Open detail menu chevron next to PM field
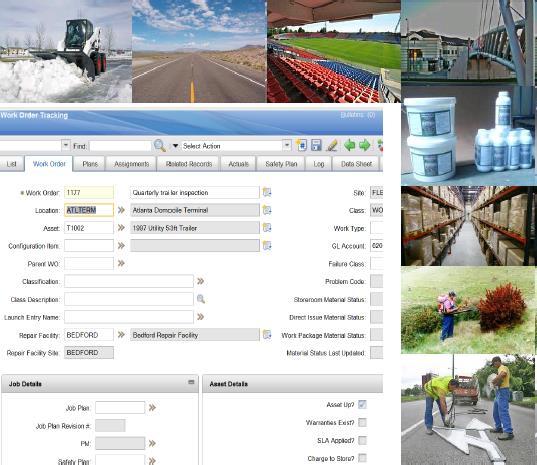This screenshot has width=537, height=465. click(x=152, y=443)
